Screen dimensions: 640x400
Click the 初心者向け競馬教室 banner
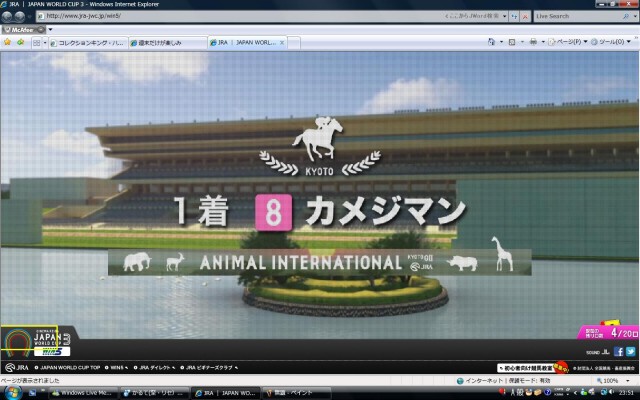[x=533, y=368]
